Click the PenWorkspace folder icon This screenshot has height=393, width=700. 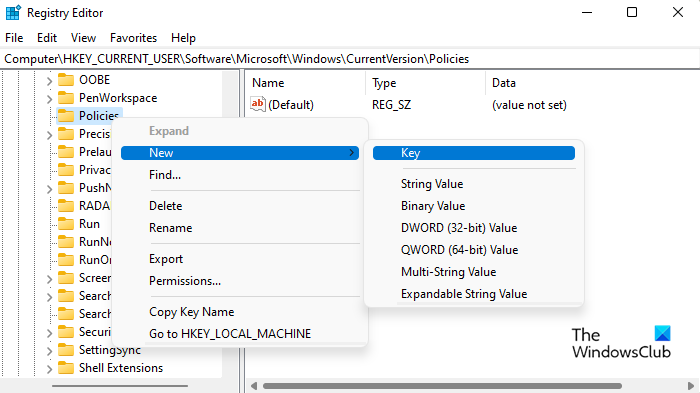pyautogui.click(x=66, y=98)
